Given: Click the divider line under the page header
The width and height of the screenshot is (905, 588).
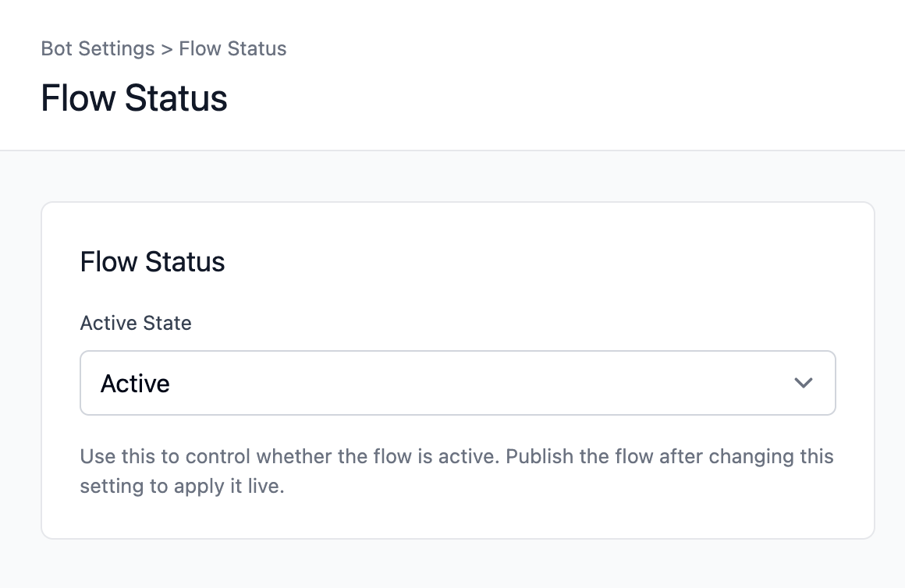Looking at the screenshot, I should 452,150.
